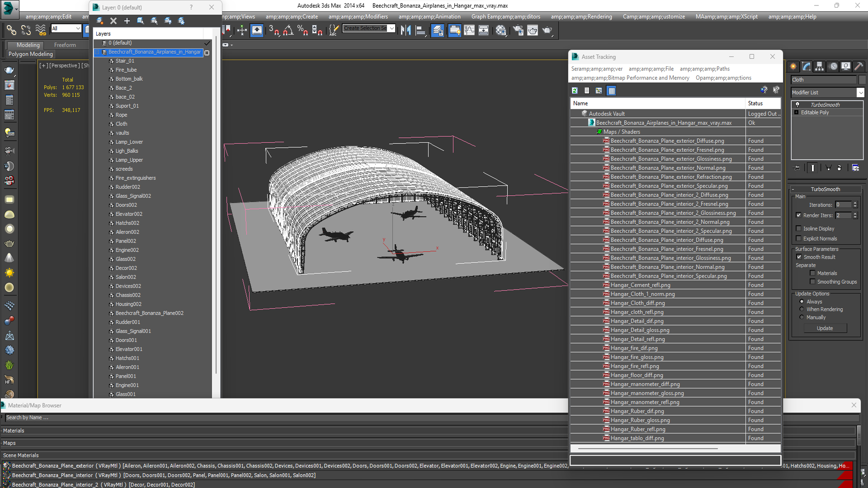Open the Hierarchy command panel tab

tap(820, 66)
